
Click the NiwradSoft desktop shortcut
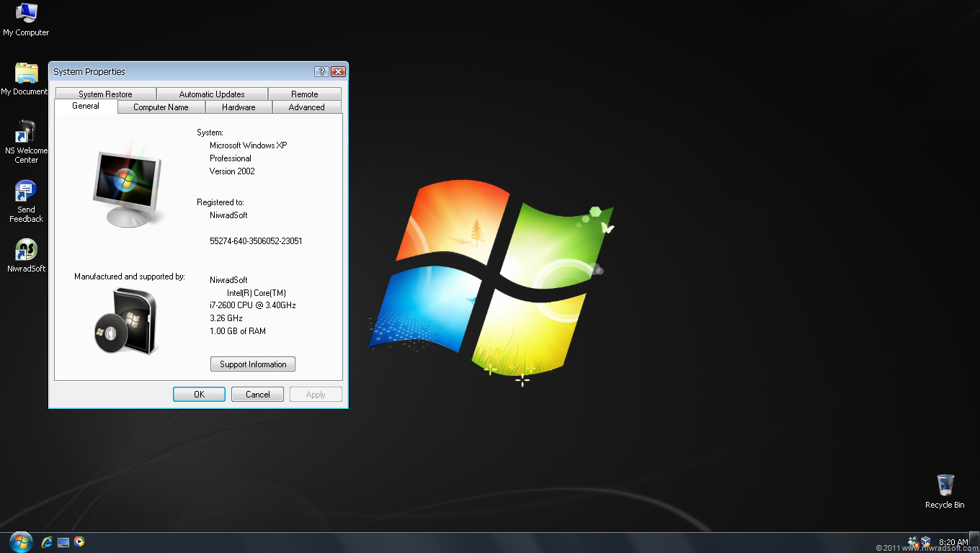click(x=26, y=255)
